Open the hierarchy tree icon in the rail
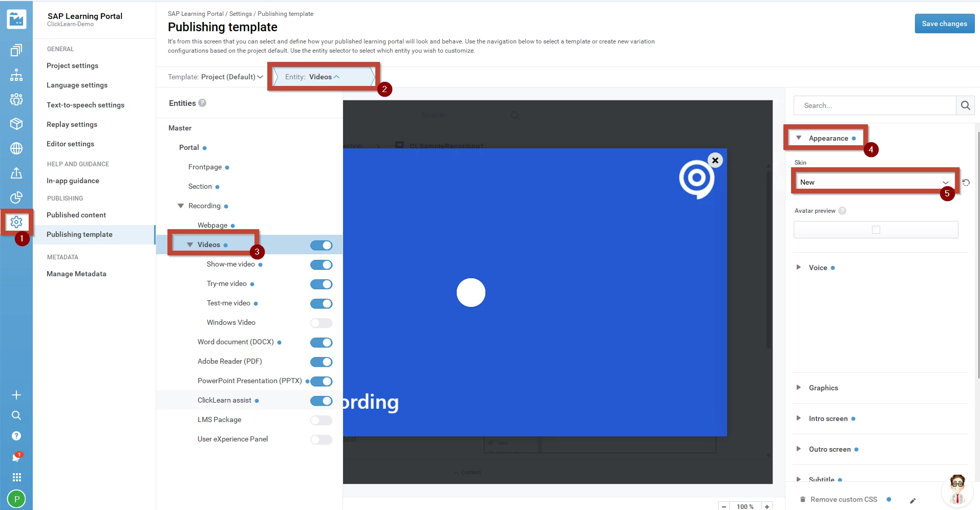Viewport: 980px width, 510px height. click(16, 75)
